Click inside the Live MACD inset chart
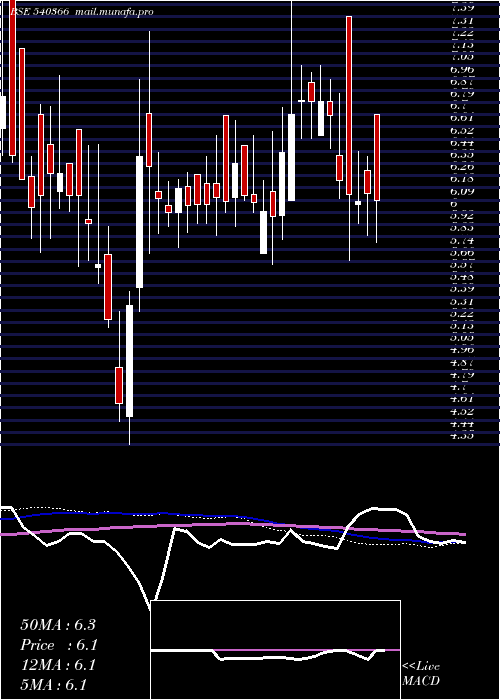This screenshot has height=700, width=500. coord(275,650)
